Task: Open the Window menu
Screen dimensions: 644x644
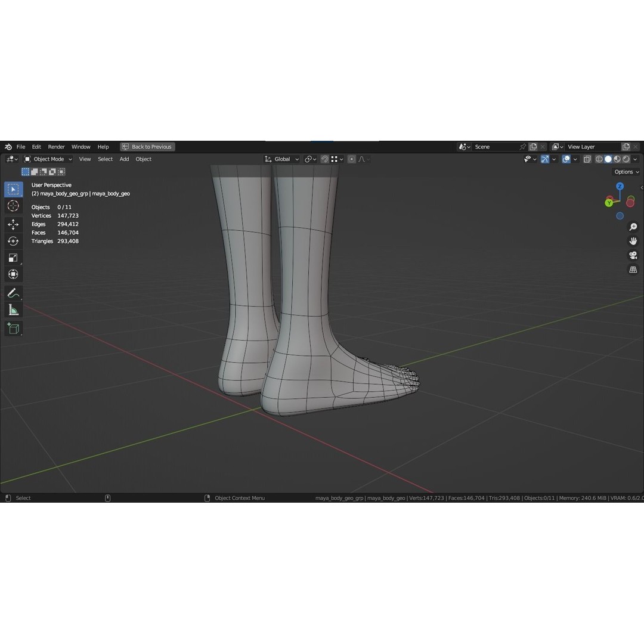Action: point(81,147)
